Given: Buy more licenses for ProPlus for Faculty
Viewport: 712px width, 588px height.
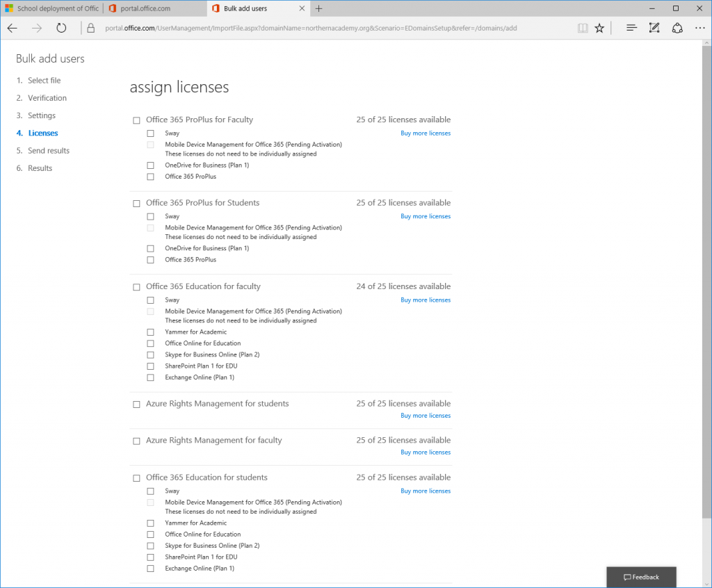Looking at the screenshot, I should [426, 133].
